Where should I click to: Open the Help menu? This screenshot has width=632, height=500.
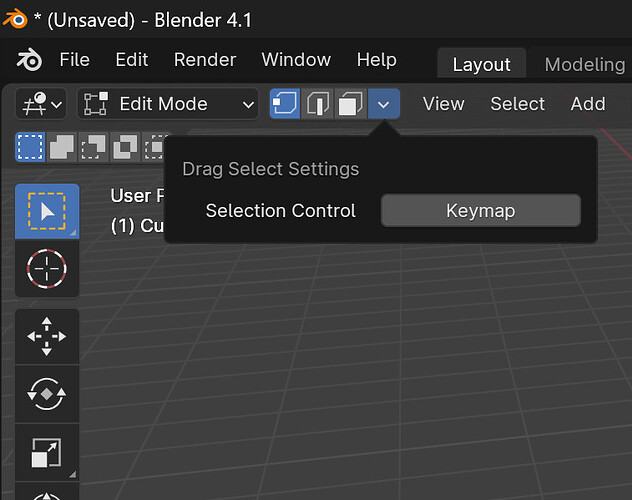point(376,60)
